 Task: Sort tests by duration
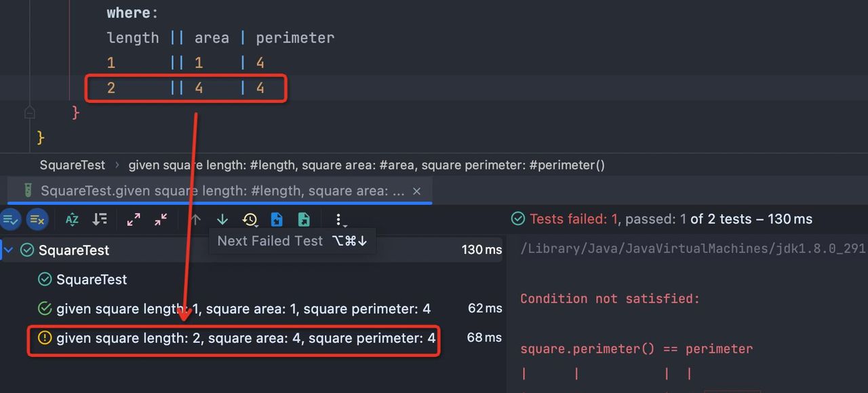tap(100, 219)
